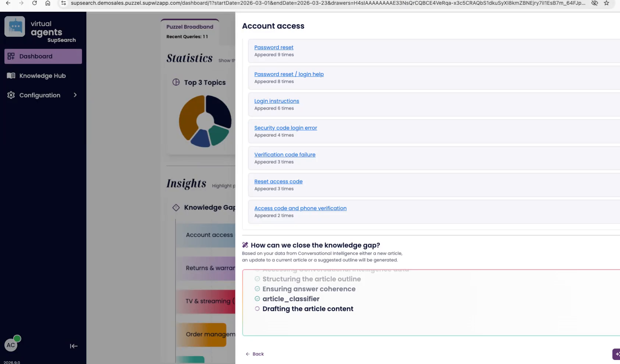
Task: Click the browser home icon
Action: coord(48,3)
